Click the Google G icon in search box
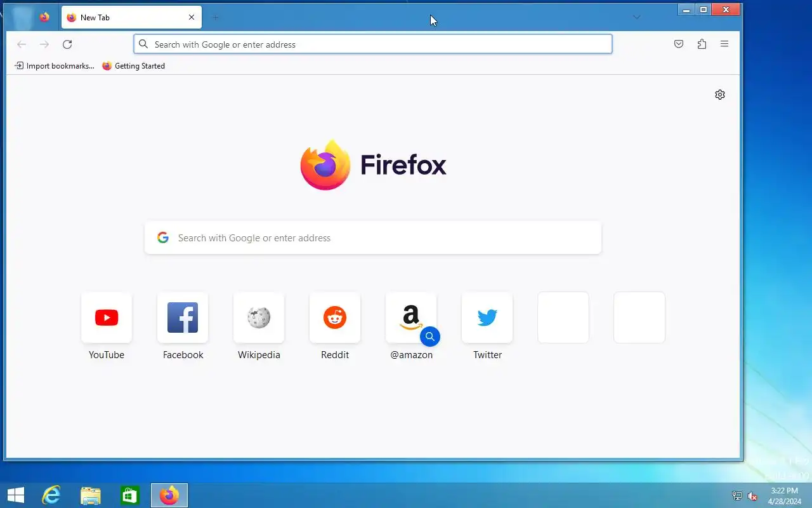Viewport: 812px width, 508px height. tap(163, 237)
